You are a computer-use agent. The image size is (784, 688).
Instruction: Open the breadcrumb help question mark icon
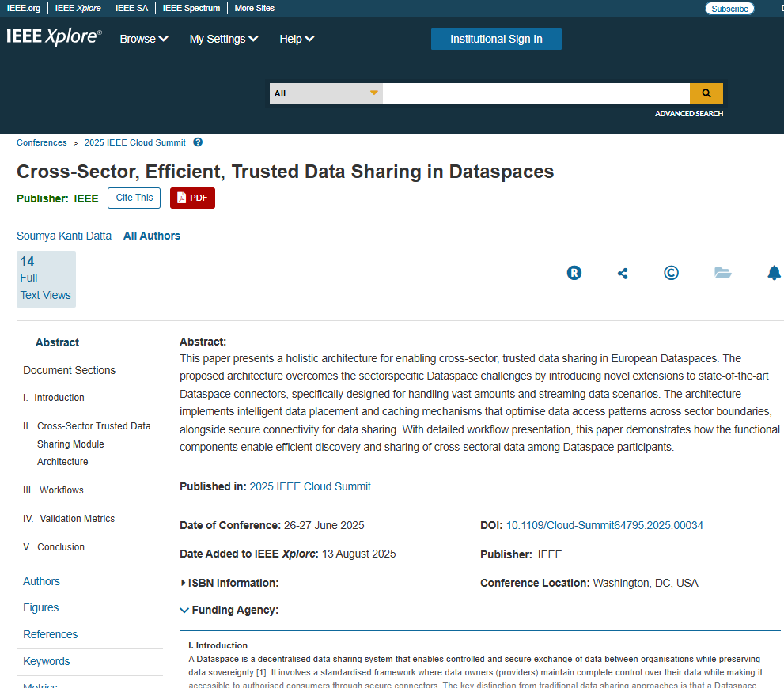point(198,142)
